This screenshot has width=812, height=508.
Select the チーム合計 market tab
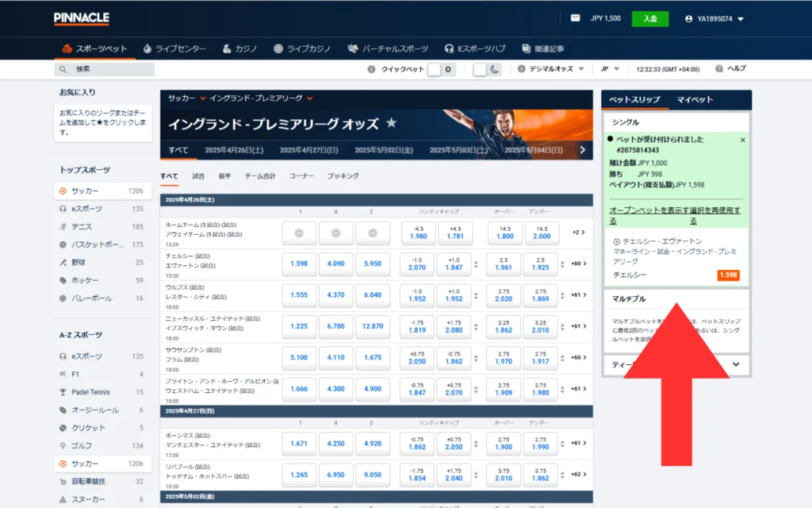260,175
